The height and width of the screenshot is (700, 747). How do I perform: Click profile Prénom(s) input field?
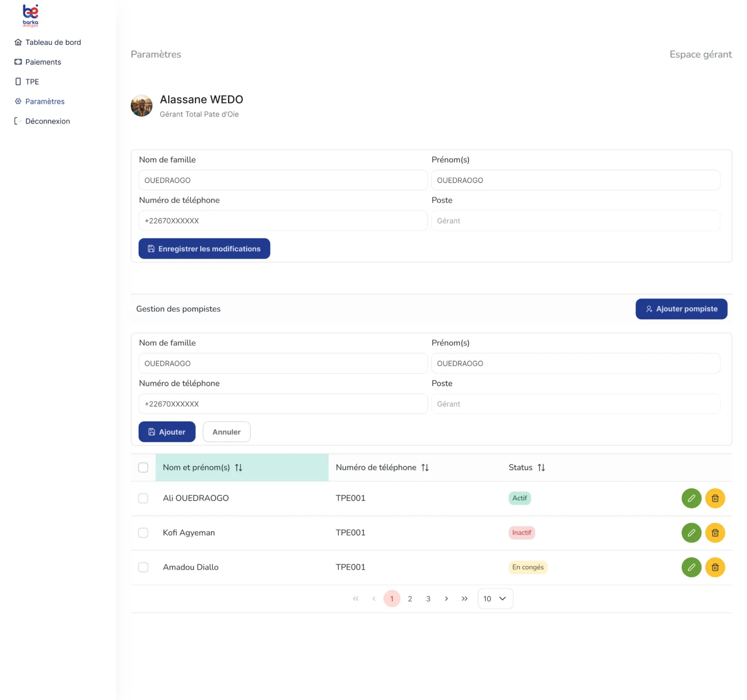coord(575,180)
